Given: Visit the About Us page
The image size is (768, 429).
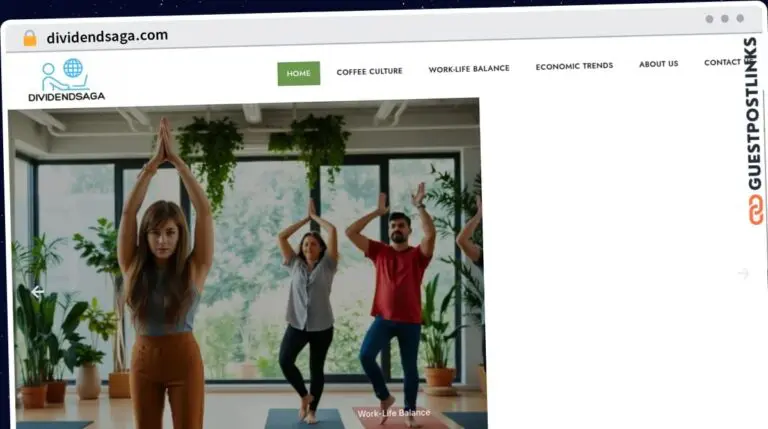Looking at the screenshot, I should point(658,64).
